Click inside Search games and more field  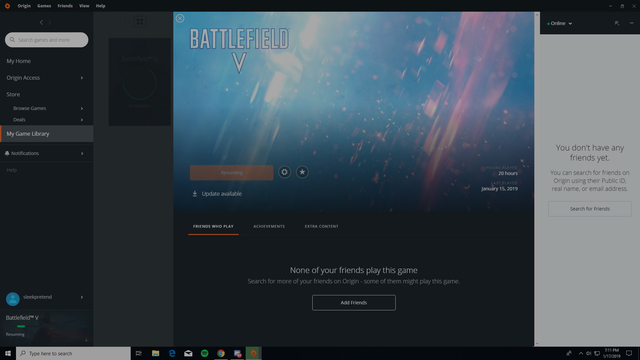[47, 40]
